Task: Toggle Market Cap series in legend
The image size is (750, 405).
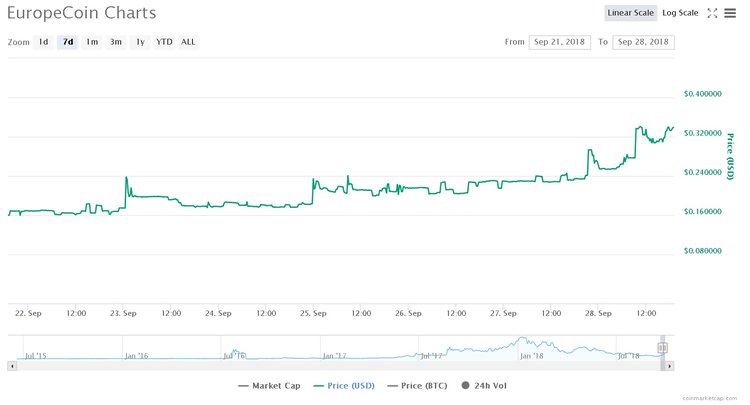Action: 269,386
